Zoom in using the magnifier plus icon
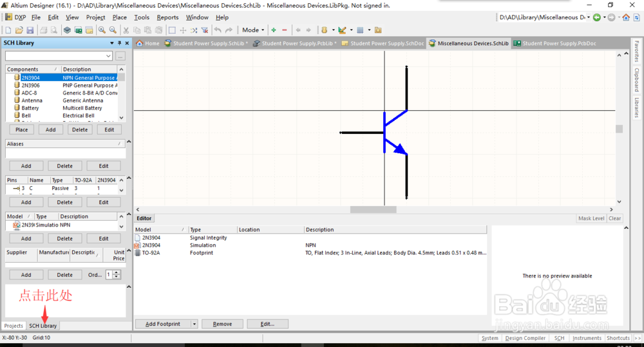The width and height of the screenshot is (644, 347). [x=102, y=30]
